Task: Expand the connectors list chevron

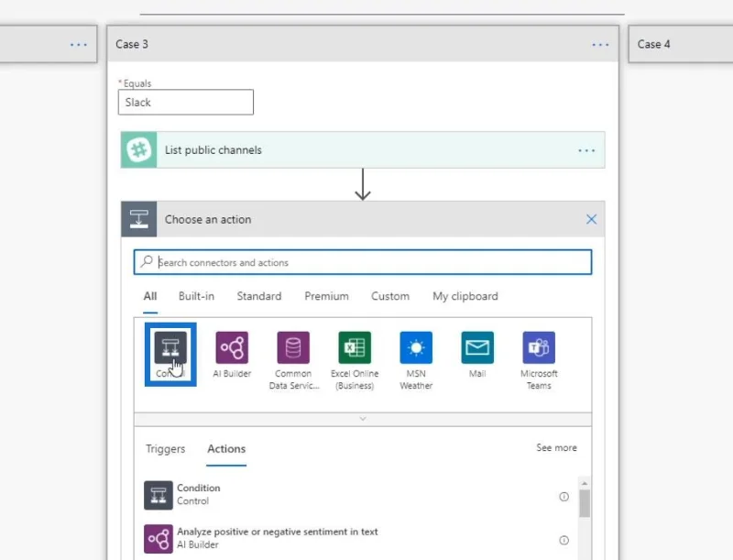Action: point(363,419)
